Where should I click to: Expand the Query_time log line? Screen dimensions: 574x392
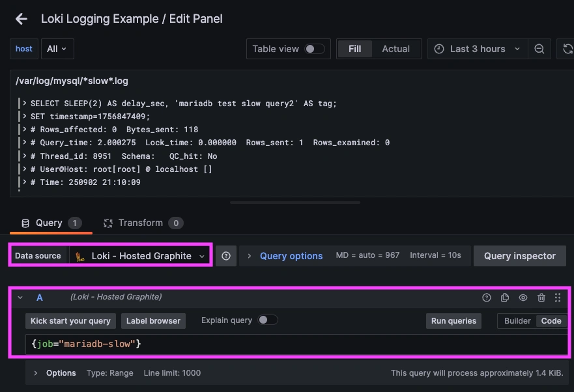[x=25, y=143]
